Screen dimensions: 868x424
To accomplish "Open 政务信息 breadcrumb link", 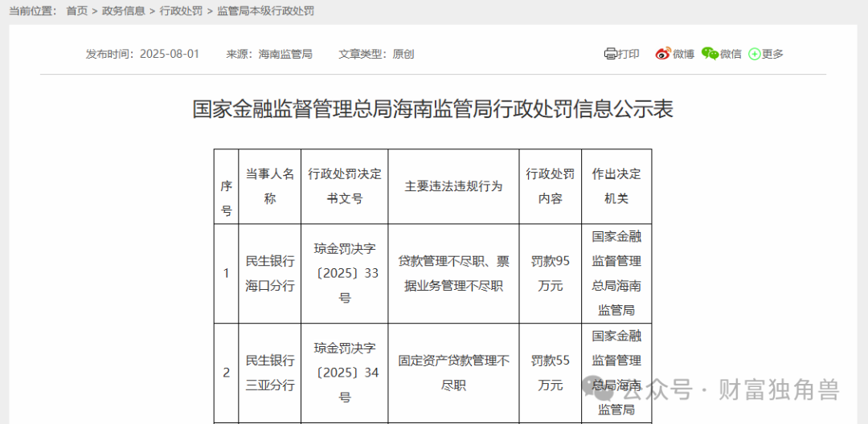I will [124, 10].
